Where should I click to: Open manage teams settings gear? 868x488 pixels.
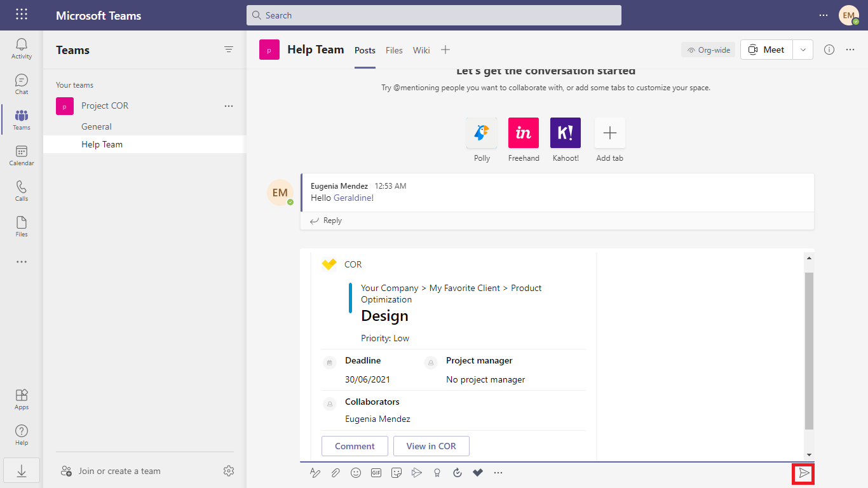point(229,471)
